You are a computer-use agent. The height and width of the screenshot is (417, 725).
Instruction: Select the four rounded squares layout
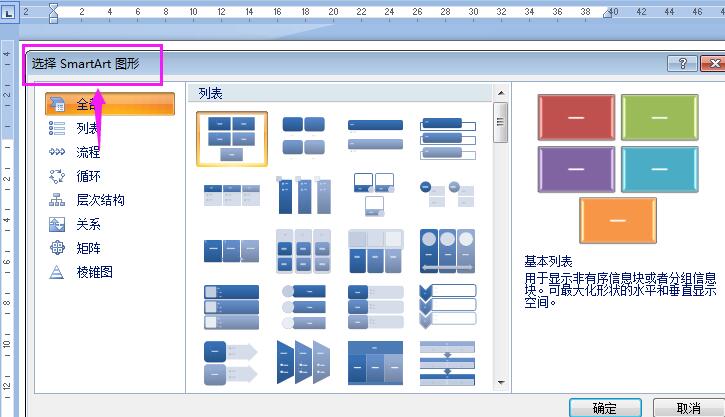point(303,135)
